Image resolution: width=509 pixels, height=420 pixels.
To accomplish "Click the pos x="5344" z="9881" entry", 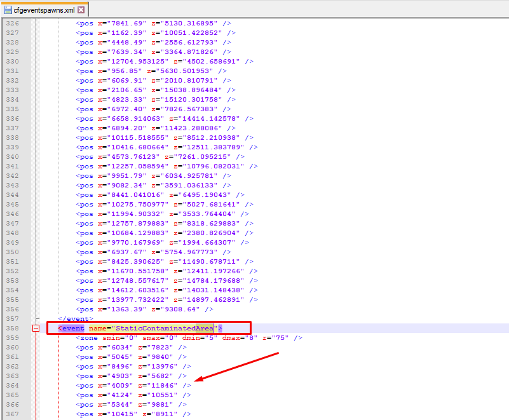I will pos(131,405).
